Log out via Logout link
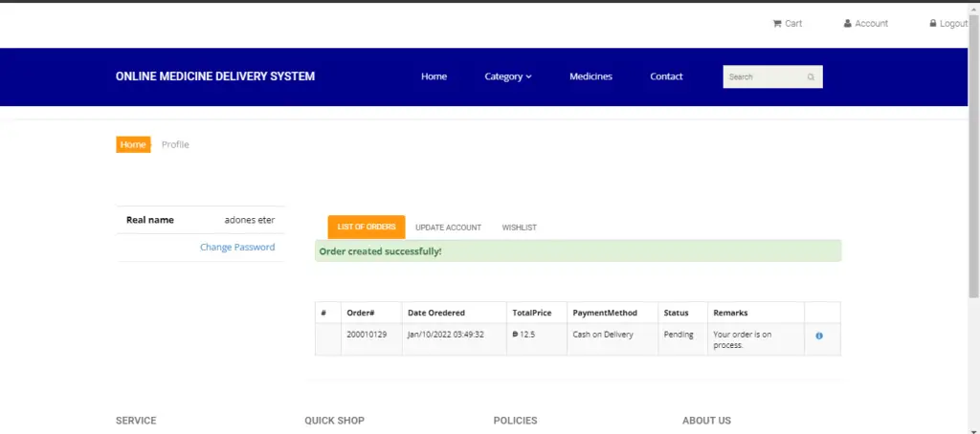Viewport: 980px width, 434px height. click(948, 23)
